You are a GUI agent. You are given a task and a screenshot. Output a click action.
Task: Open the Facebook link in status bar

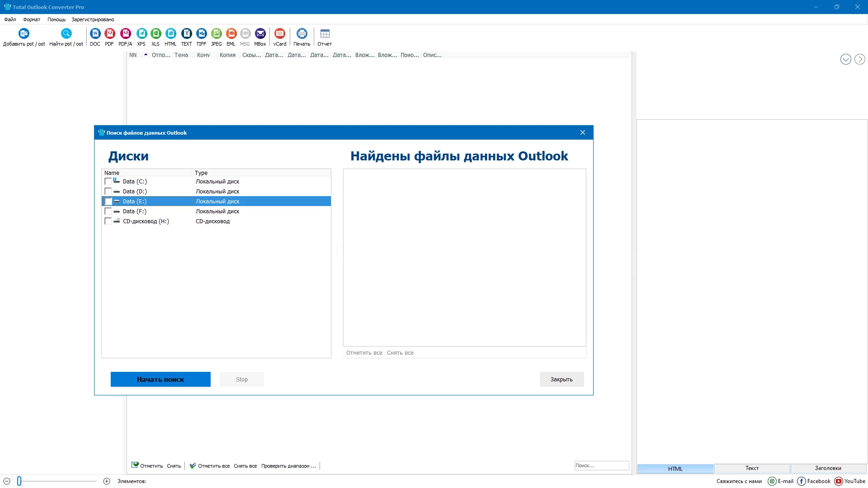[814, 481]
